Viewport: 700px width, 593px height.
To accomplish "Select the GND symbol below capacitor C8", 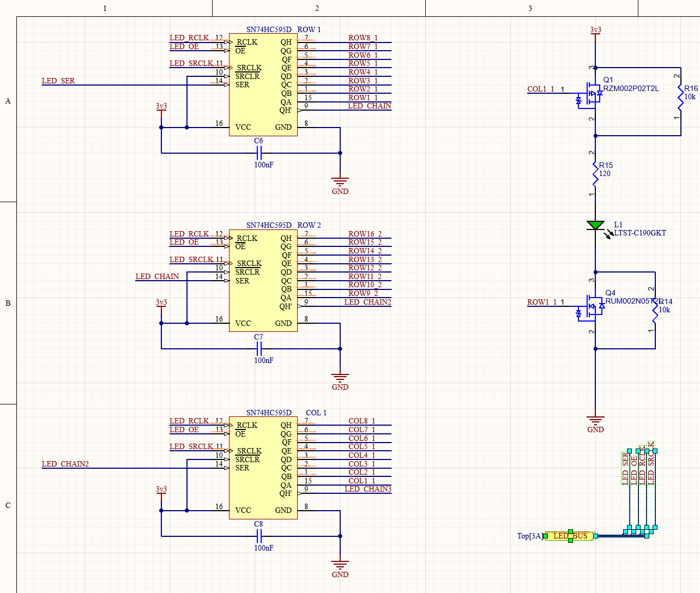I will 340,569.
